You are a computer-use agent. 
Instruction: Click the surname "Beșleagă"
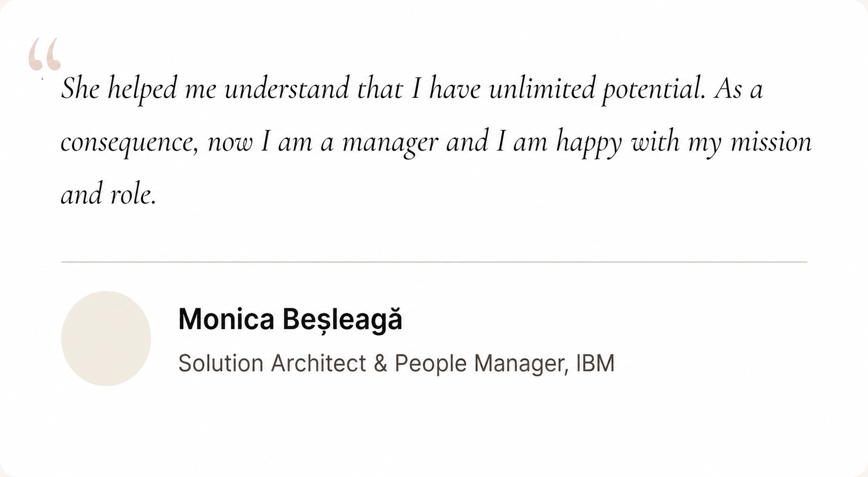coord(343,319)
